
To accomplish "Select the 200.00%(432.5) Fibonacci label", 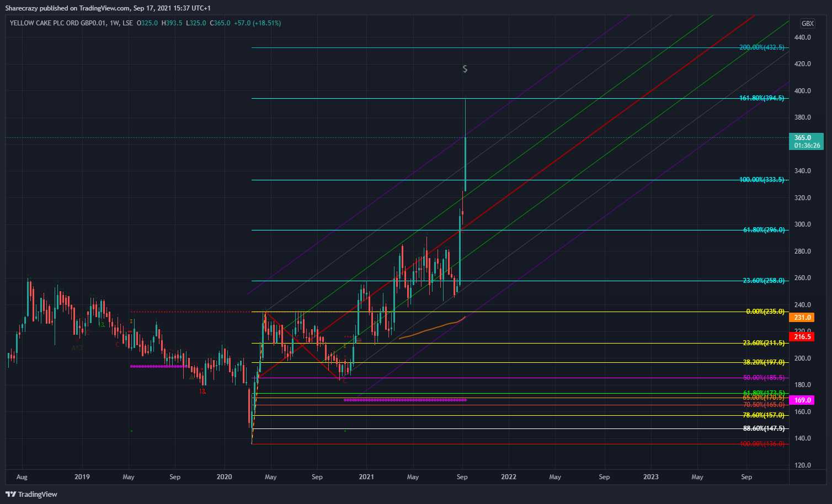I will pos(762,47).
